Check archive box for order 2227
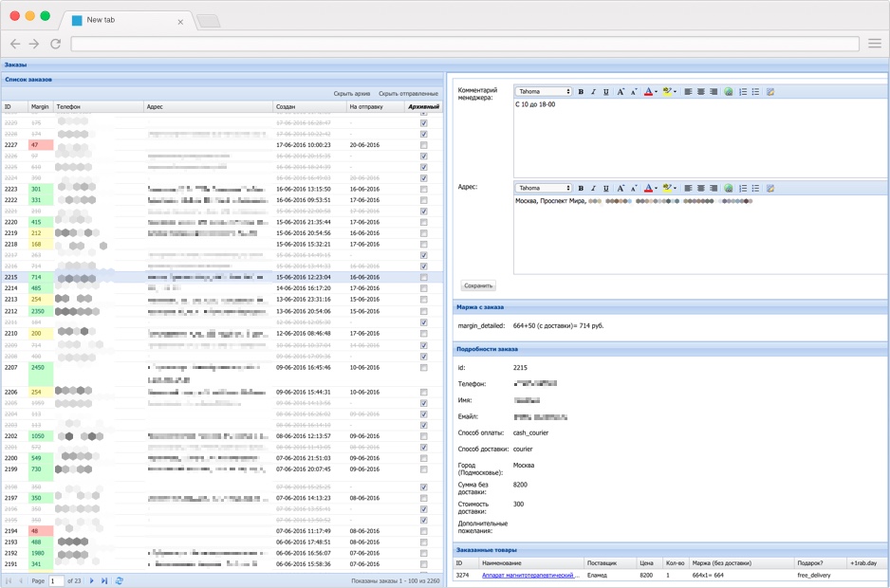Viewport: 890px width, 588px height. click(x=424, y=145)
